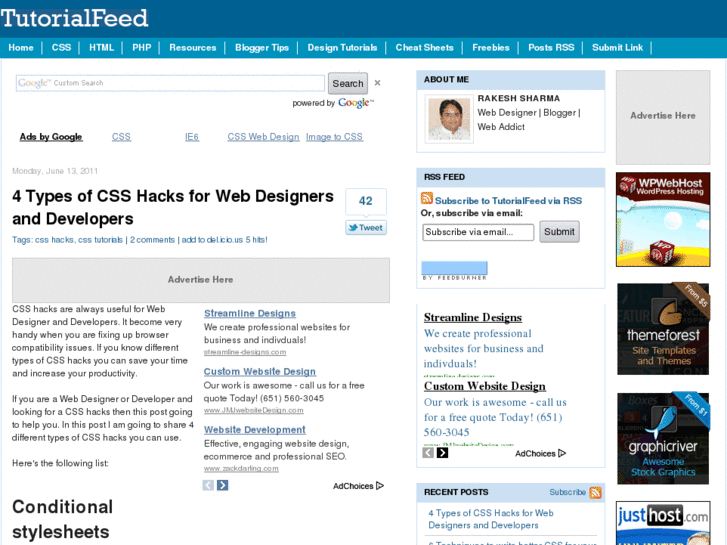Click the 42 tweet count bubble
727x545 pixels.
click(x=366, y=201)
